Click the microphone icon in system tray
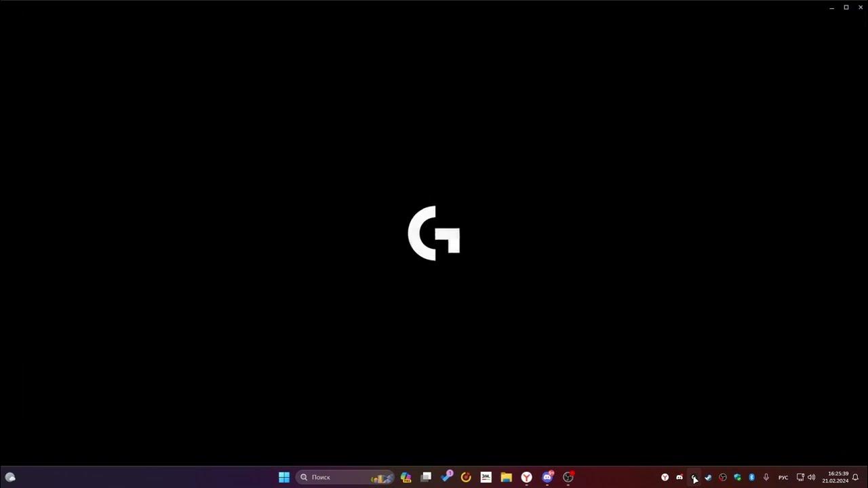Screen dimensions: 868x488 766,477
